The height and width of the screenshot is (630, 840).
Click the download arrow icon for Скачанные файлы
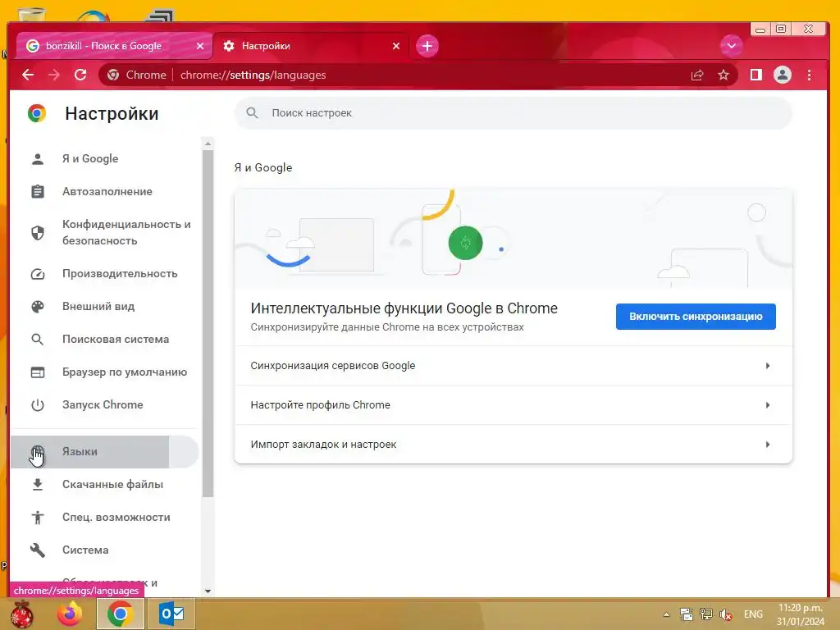[x=38, y=484]
